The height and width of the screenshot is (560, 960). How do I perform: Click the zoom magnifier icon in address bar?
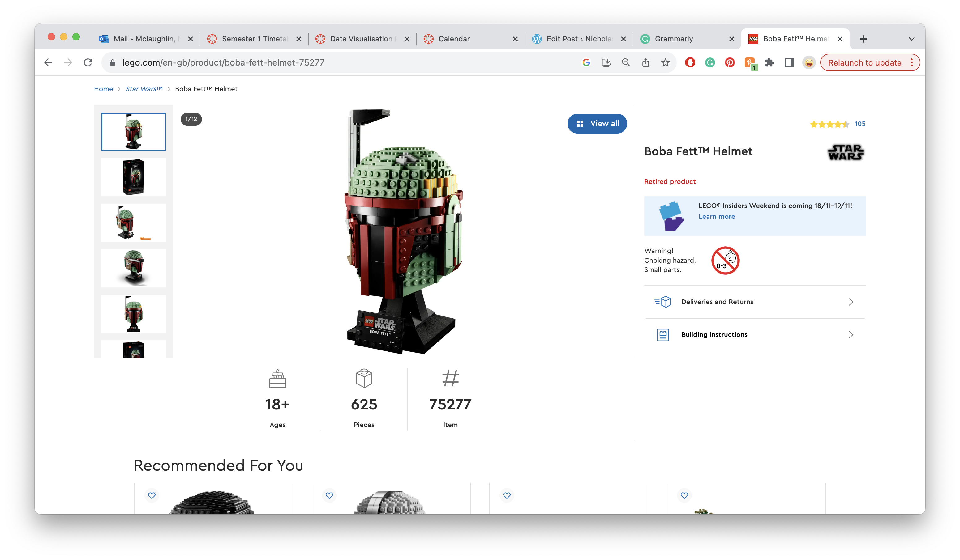(x=626, y=62)
